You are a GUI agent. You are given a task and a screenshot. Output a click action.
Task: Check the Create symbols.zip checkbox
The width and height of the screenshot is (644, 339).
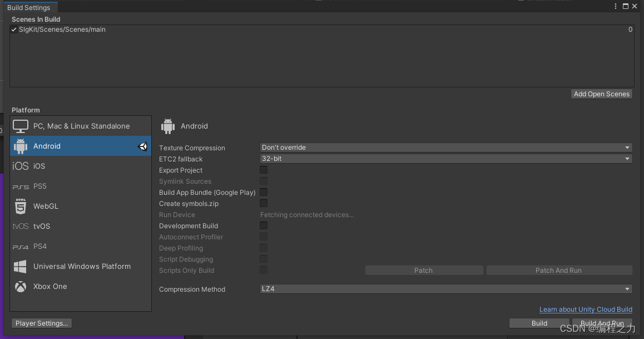(x=264, y=203)
